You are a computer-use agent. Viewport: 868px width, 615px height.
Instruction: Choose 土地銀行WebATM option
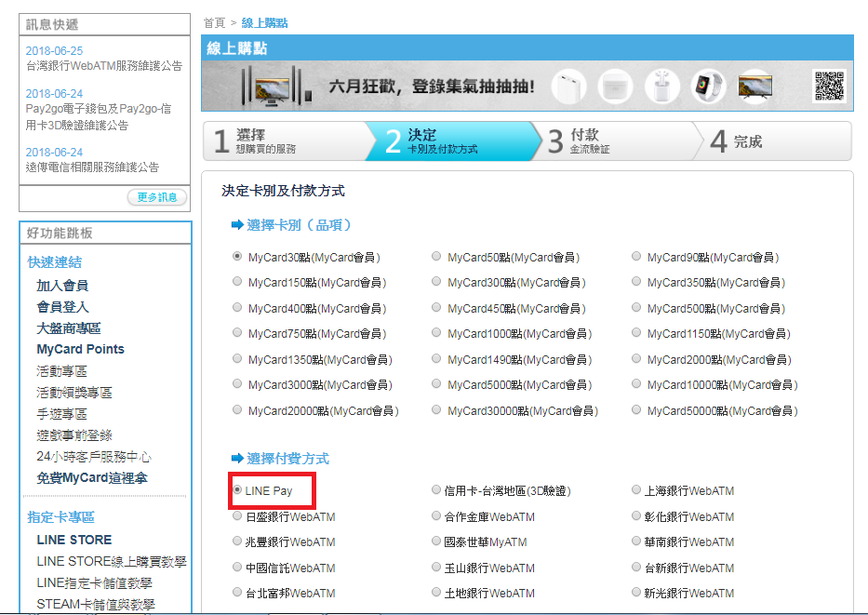pyautogui.click(x=436, y=593)
